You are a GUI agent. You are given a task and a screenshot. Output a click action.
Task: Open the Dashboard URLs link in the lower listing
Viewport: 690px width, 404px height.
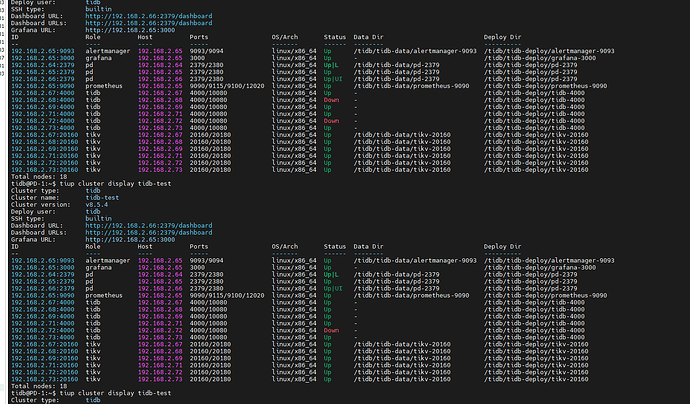coord(149,232)
